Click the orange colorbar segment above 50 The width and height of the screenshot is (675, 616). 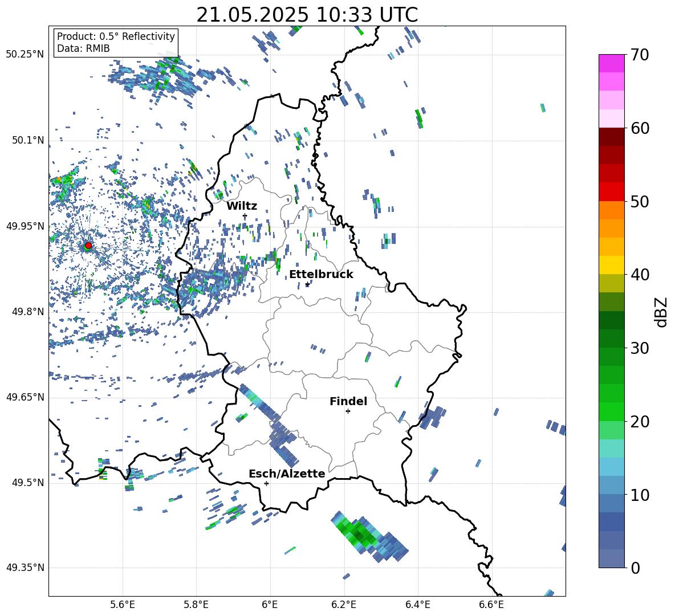point(611,210)
